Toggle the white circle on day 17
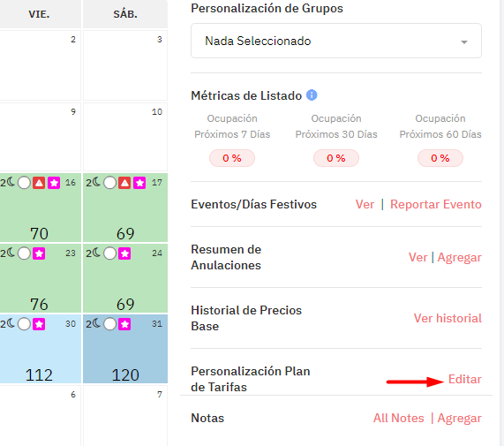The image size is (504, 446). pos(110,183)
